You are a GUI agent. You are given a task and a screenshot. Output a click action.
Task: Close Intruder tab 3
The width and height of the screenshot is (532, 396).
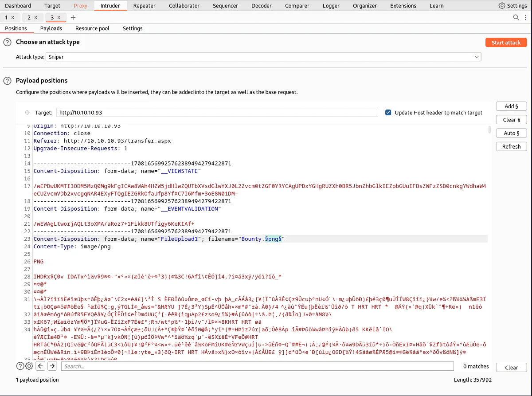point(59,17)
